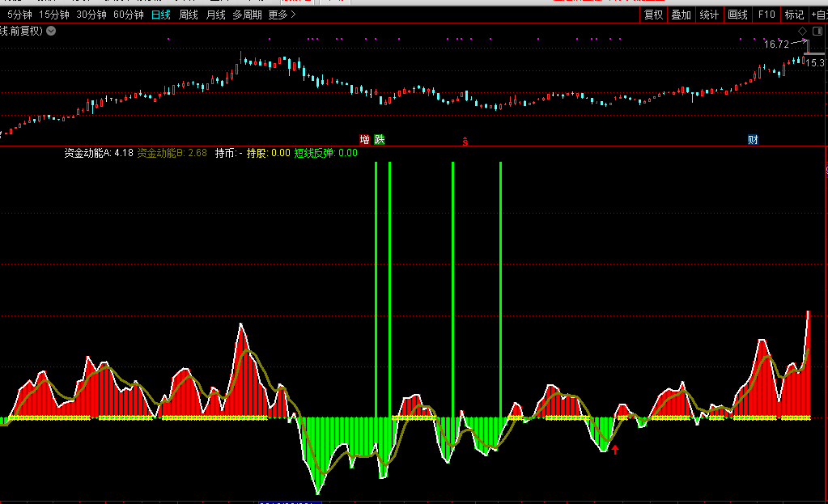Select the 日线 daily chart tab
This screenshot has width=828, height=504.
tap(161, 15)
